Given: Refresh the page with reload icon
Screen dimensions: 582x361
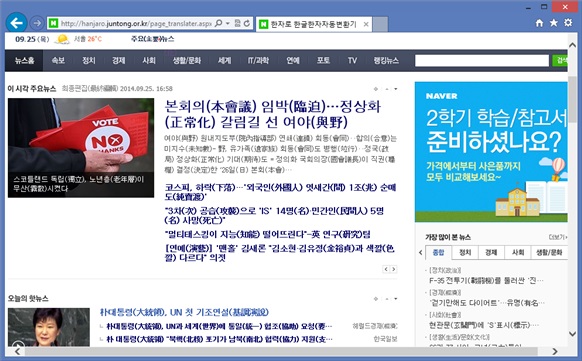Looking at the screenshot, I should tap(247, 23).
